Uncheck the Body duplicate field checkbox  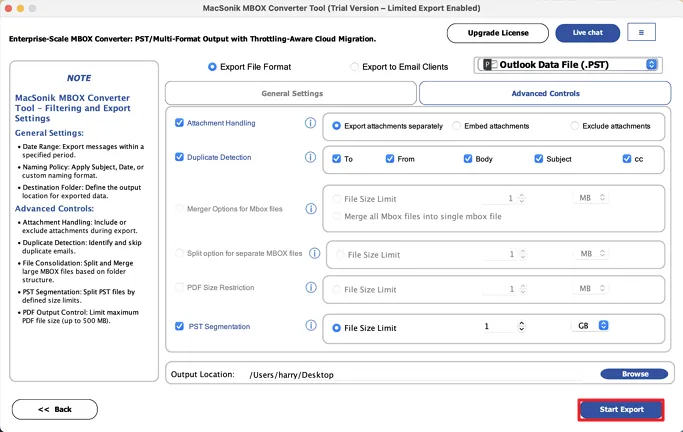coord(468,159)
